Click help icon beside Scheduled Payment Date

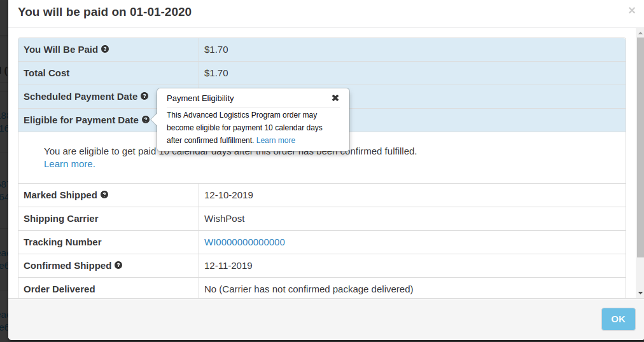[x=144, y=96]
